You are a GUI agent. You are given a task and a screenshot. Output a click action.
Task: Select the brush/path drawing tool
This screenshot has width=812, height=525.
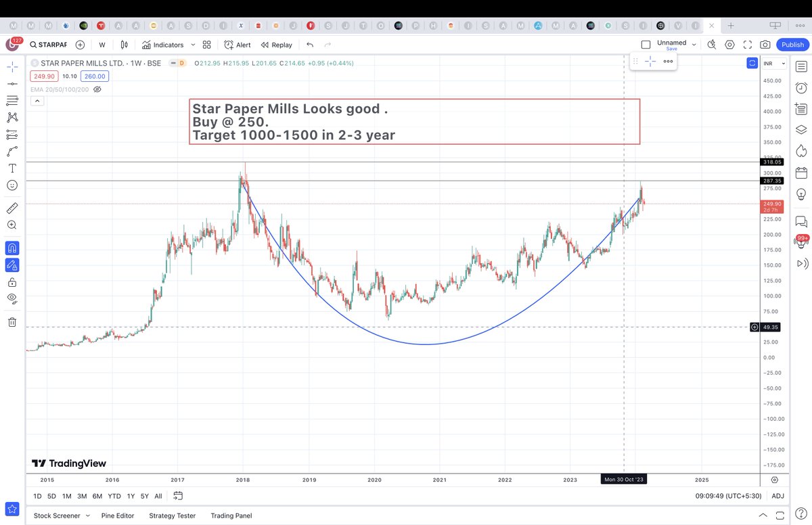click(x=12, y=151)
